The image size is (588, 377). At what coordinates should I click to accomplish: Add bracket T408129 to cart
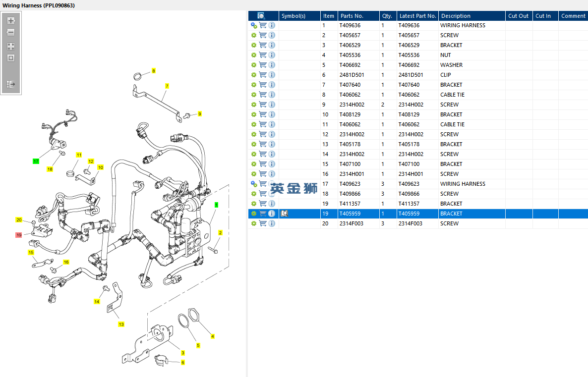click(263, 114)
